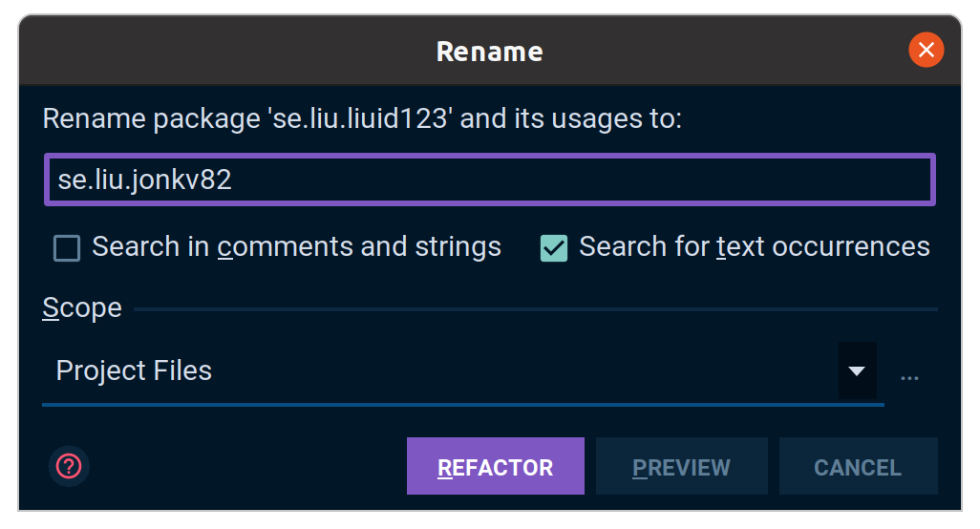
Task: Click the Rename dialog title bar
Action: click(x=490, y=51)
